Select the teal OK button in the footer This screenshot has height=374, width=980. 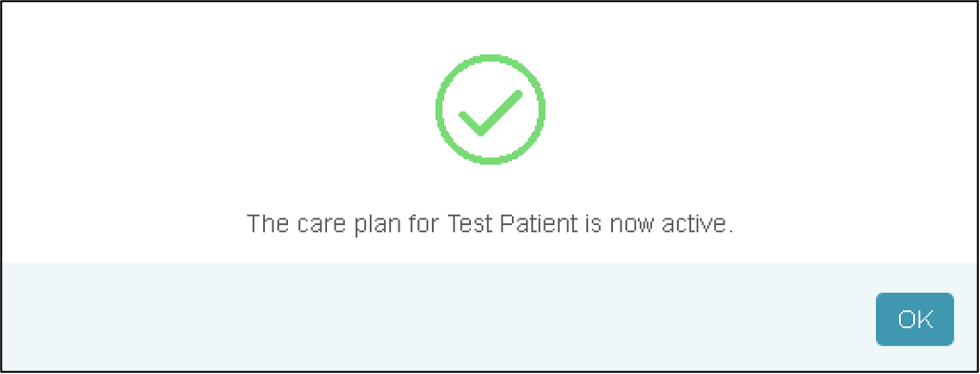[914, 319]
